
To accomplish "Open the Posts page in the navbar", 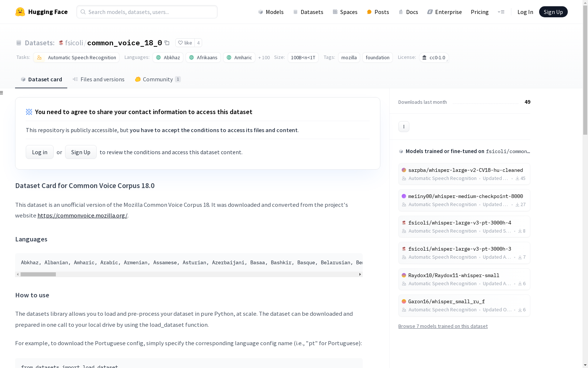I will point(378,12).
